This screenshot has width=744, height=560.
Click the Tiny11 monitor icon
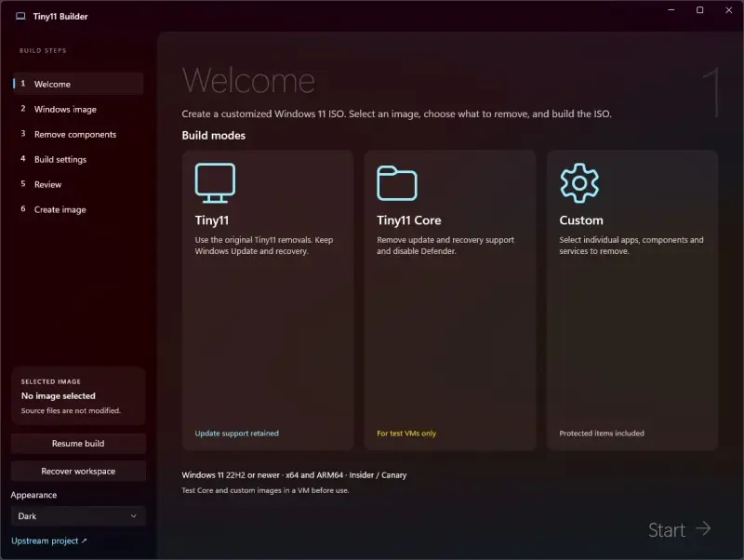(x=215, y=183)
